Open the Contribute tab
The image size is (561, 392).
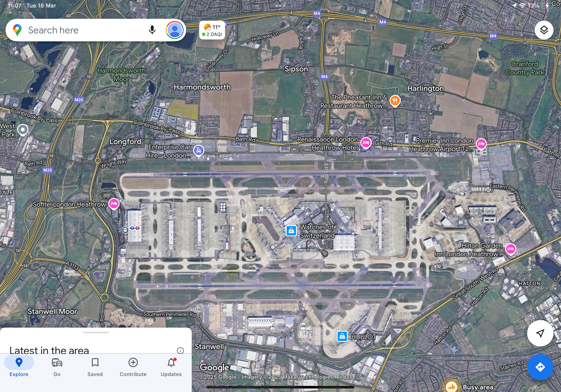pyautogui.click(x=133, y=367)
